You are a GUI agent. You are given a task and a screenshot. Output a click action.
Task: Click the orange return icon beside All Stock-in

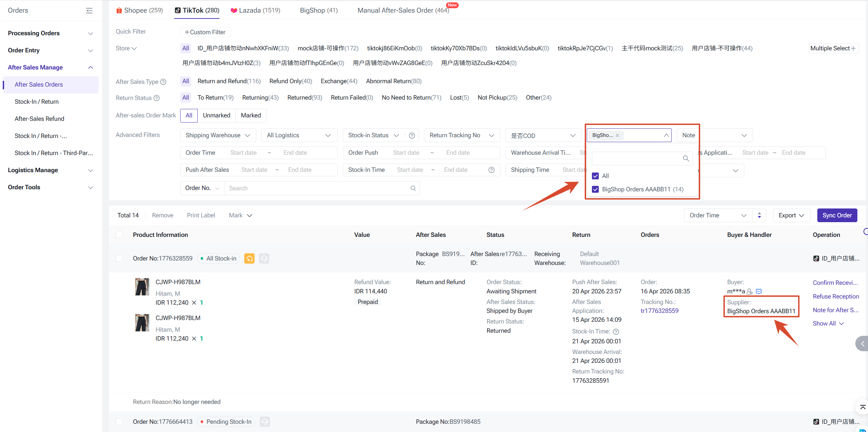[x=249, y=258]
